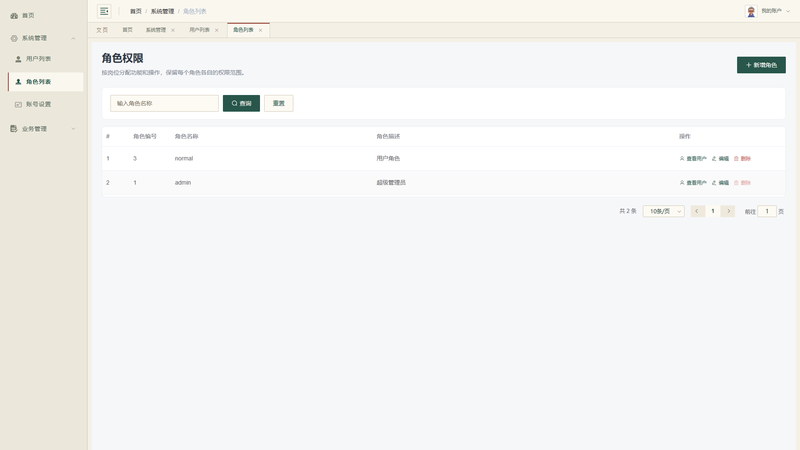Click the 角色名称 column header
800x450 pixels.
click(x=186, y=136)
